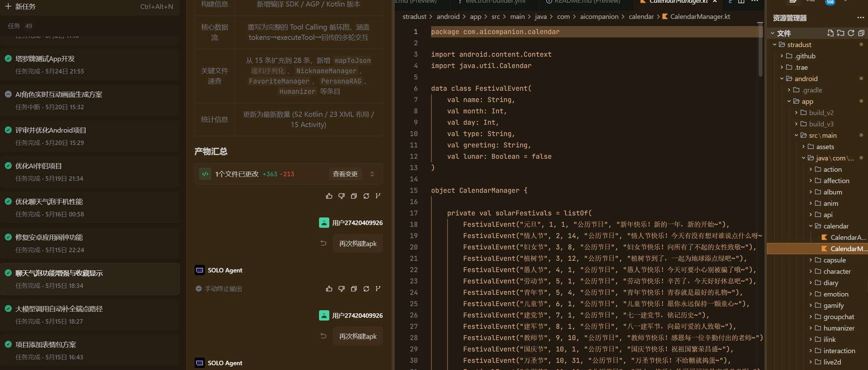Copy the reply in the 手动终止输出 row
The width and height of the screenshot is (868, 370).
click(x=354, y=288)
